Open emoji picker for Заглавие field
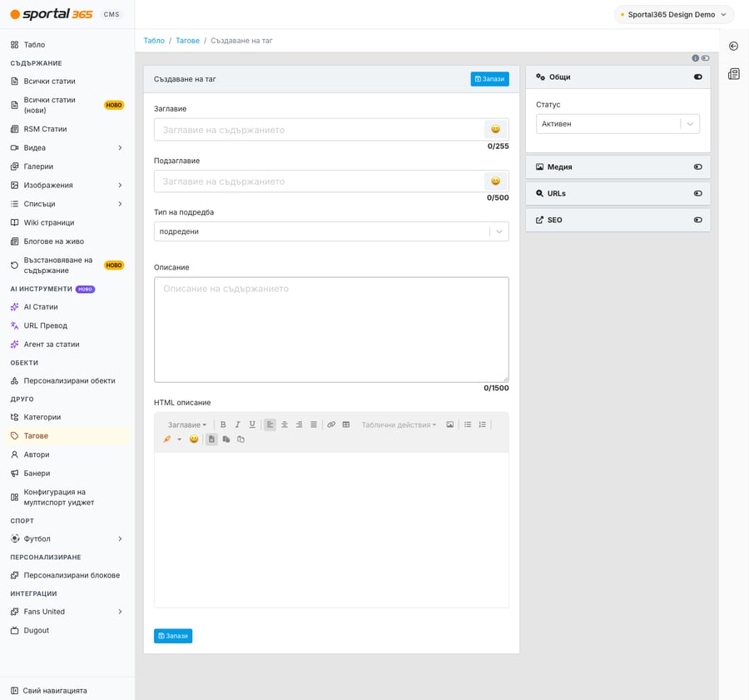The image size is (749, 700). click(496, 129)
